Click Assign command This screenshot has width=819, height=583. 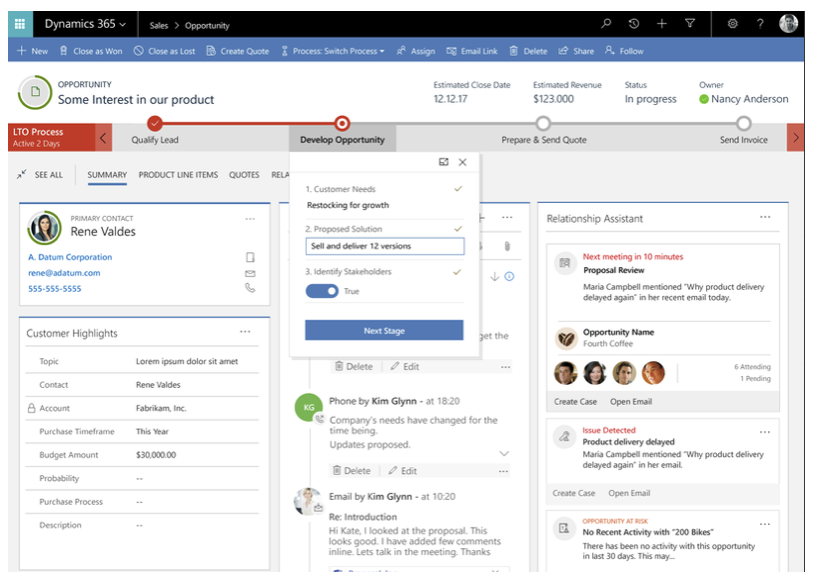[x=416, y=51]
